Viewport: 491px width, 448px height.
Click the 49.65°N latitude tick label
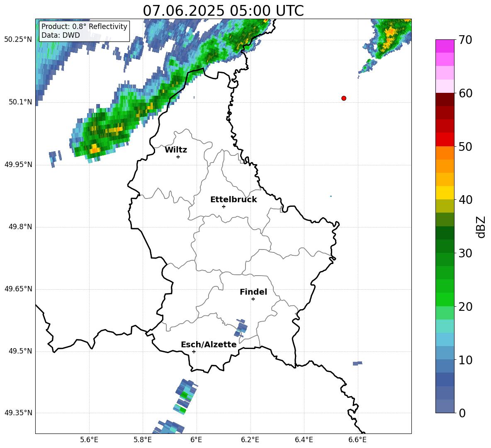(x=18, y=289)
